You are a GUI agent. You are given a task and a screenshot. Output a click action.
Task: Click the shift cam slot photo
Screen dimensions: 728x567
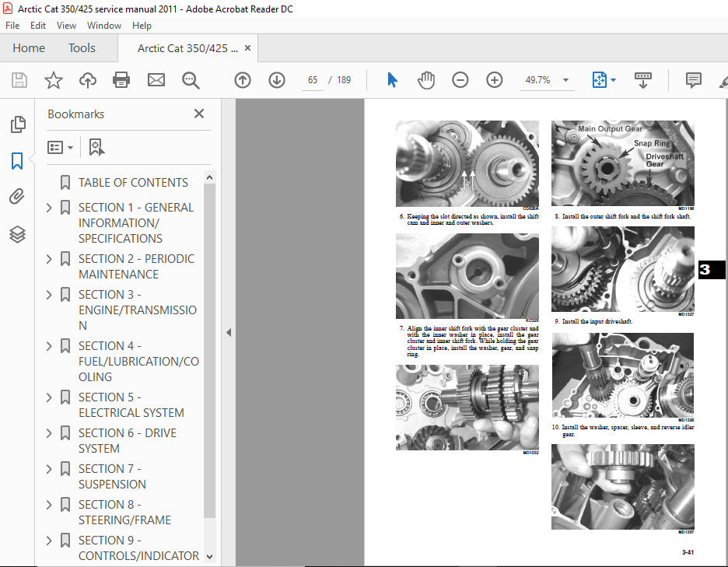tap(467, 276)
